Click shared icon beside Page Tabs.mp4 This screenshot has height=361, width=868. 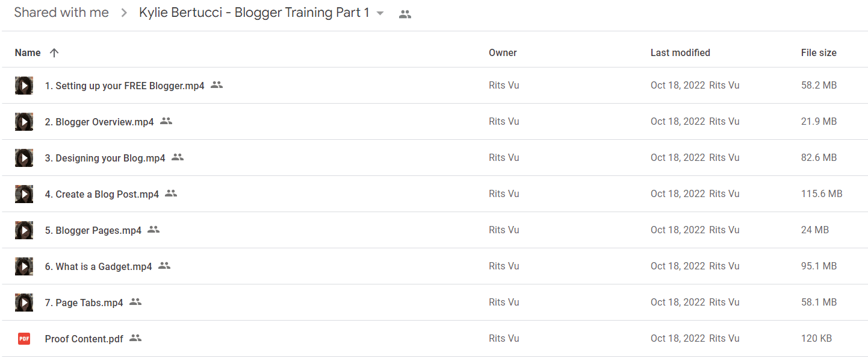coord(135,302)
